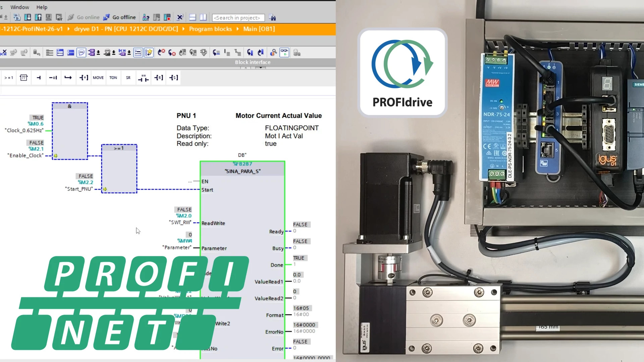Image resolution: width=644 pixels, height=362 pixels.
Task: Click the database lock icon at toolbar end
Action: click(x=297, y=53)
